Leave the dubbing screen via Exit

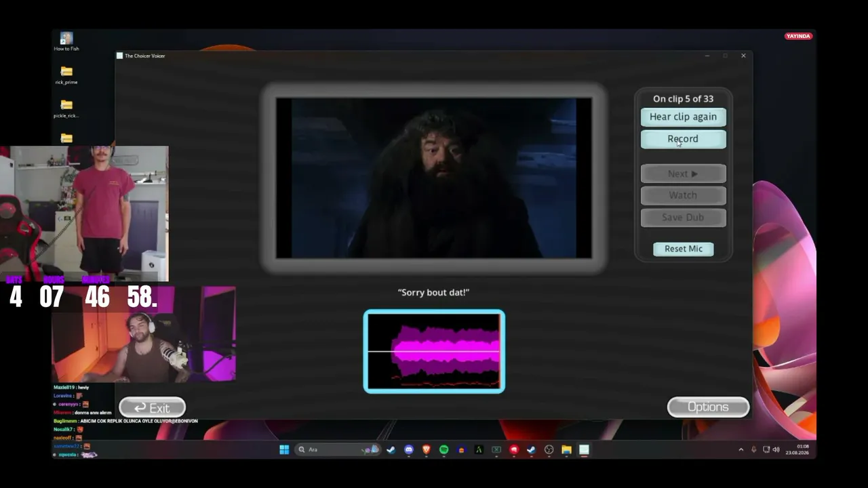(x=153, y=407)
